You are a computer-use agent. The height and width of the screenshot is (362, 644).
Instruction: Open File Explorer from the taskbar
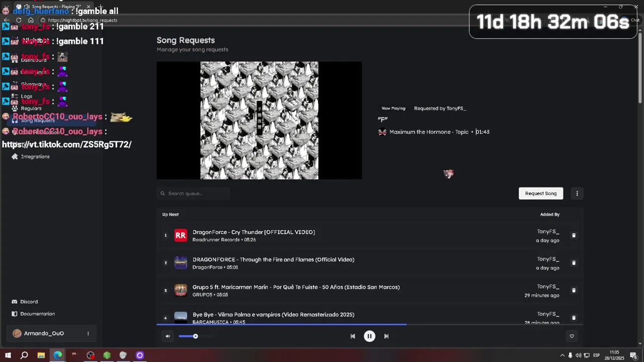pos(41,355)
